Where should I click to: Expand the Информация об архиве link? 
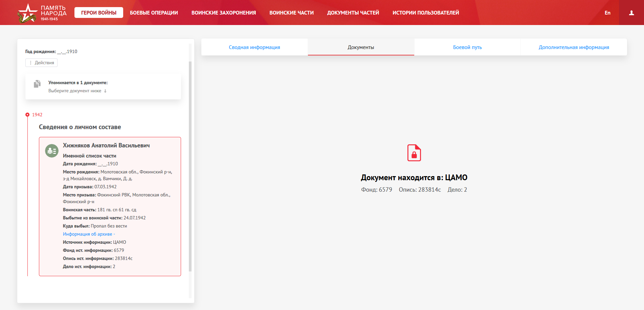click(89, 234)
